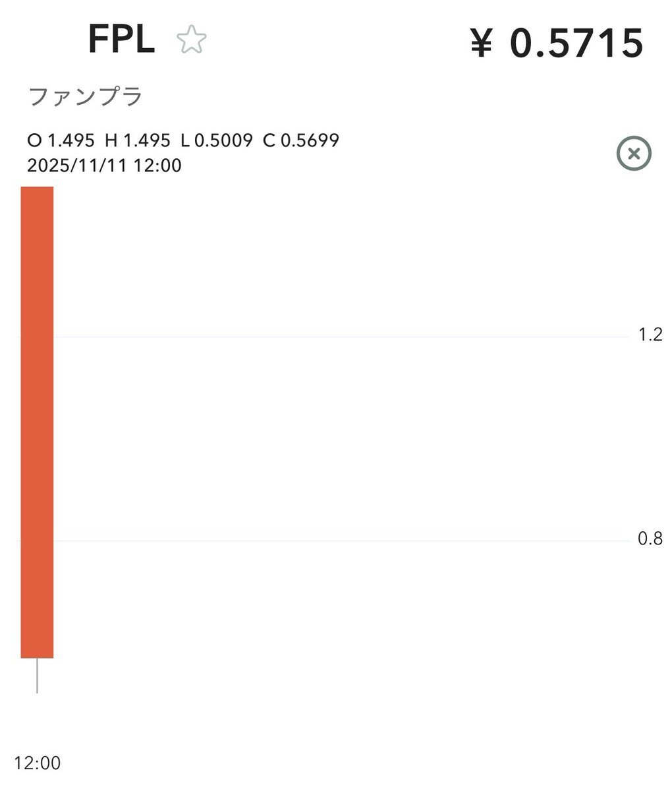Image resolution: width=672 pixels, height=791 pixels.
Task: Select the 12:00 time axis label below chart
Action: click(37, 763)
